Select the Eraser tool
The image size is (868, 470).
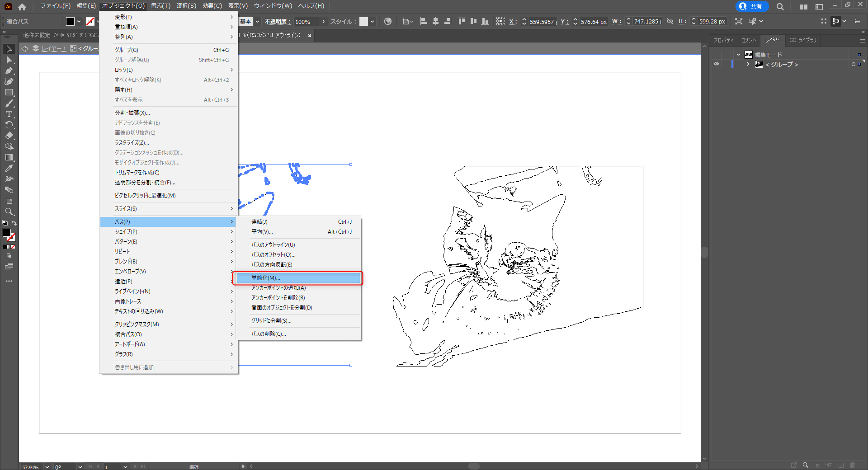9,136
